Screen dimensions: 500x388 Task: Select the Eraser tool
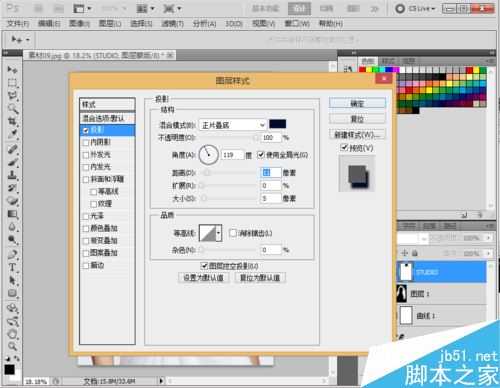[12, 201]
